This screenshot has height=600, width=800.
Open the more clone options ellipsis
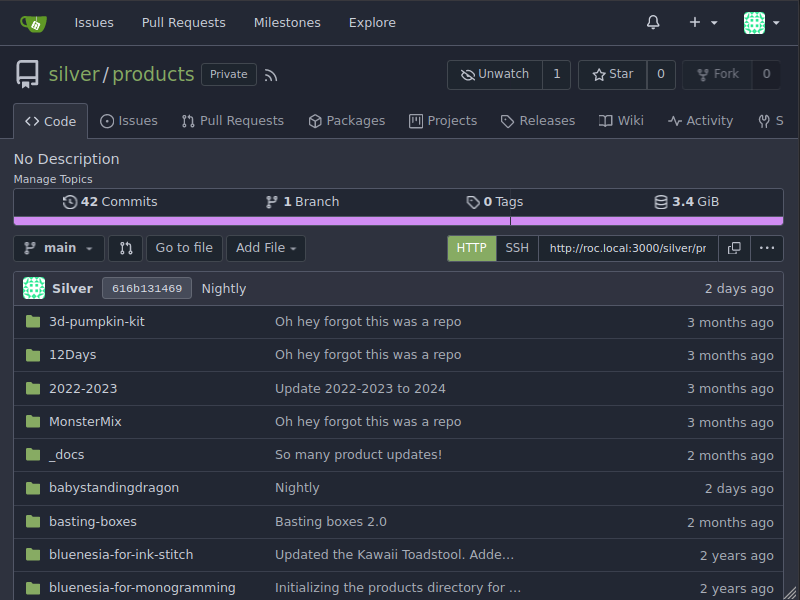point(767,248)
